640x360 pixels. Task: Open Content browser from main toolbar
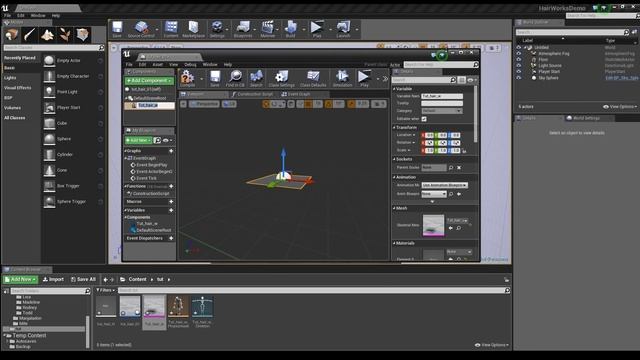(171, 29)
